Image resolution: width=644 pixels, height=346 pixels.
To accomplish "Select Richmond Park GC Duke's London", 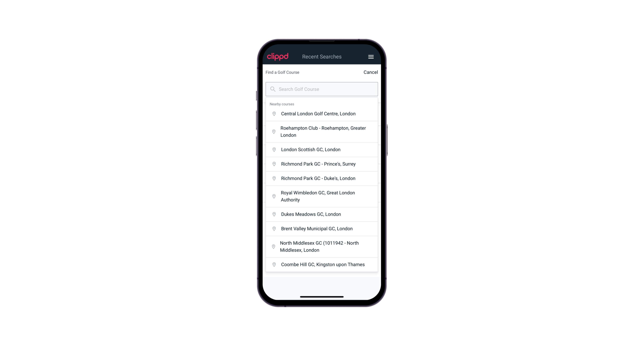I will pos(322,178).
